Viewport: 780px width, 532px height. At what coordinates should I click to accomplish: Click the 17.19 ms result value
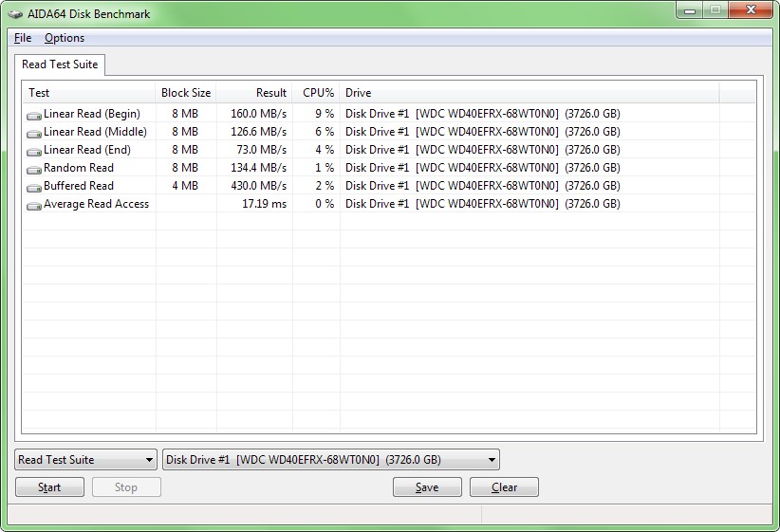264,204
